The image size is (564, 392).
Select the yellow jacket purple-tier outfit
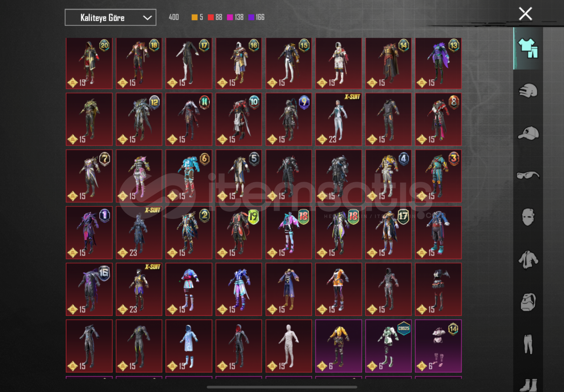coord(339,346)
